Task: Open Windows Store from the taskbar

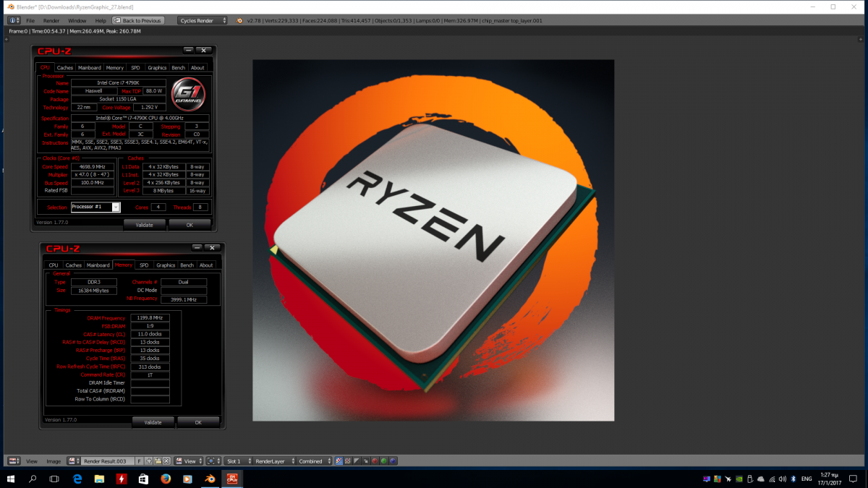Action: point(143,479)
